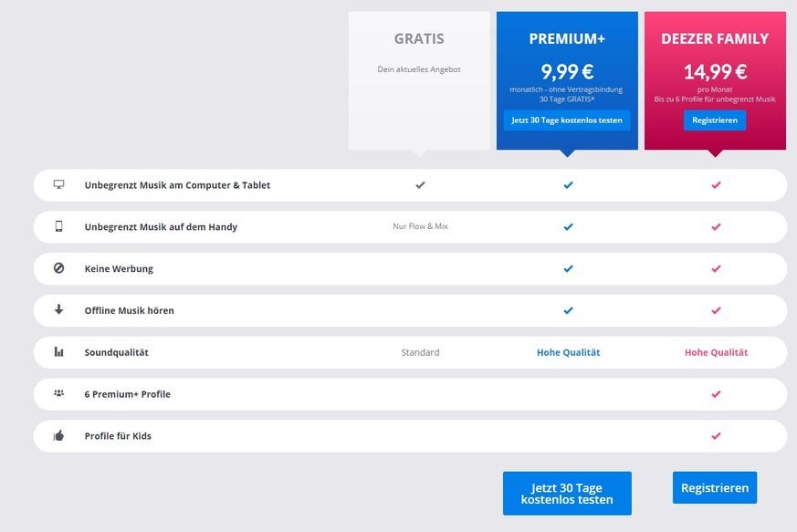Viewport: 797px width, 532px height.
Task: Click the sound quality bars icon
Action: coord(59,351)
